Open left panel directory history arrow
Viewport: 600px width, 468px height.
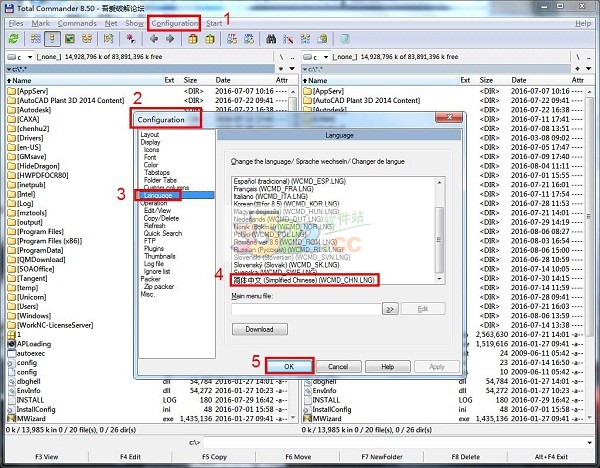point(292,69)
